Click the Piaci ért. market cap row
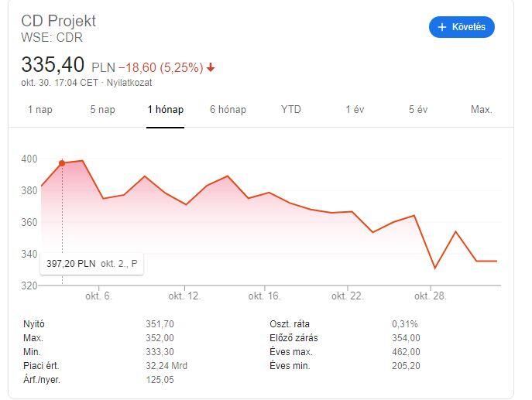 (41, 366)
